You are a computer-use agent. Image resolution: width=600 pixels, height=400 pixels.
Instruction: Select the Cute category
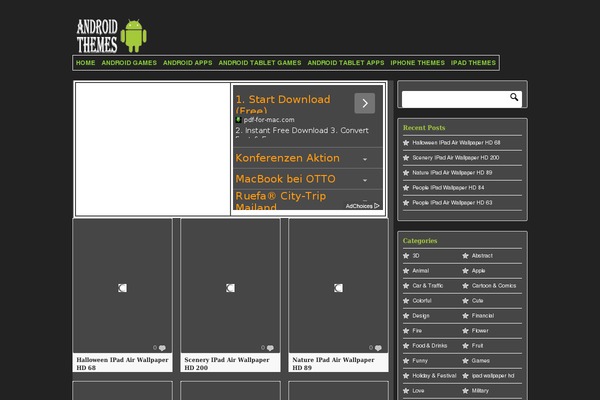[x=477, y=300]
